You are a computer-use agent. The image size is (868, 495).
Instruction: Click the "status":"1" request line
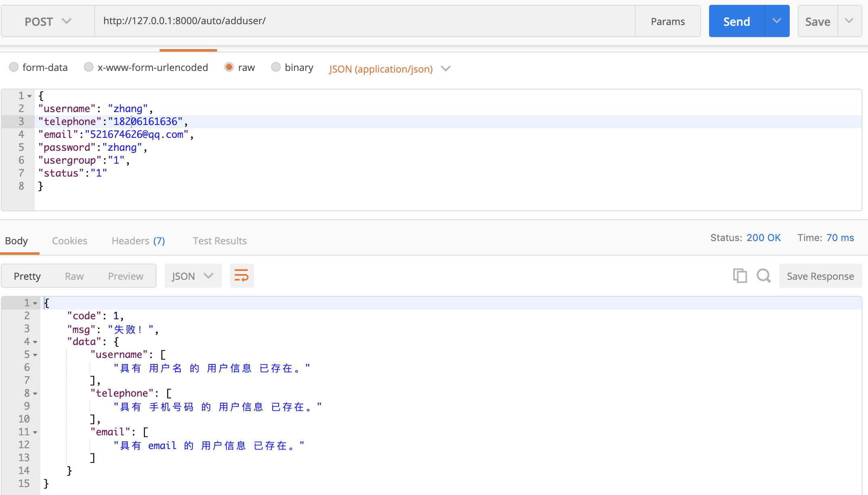(73, 173)
